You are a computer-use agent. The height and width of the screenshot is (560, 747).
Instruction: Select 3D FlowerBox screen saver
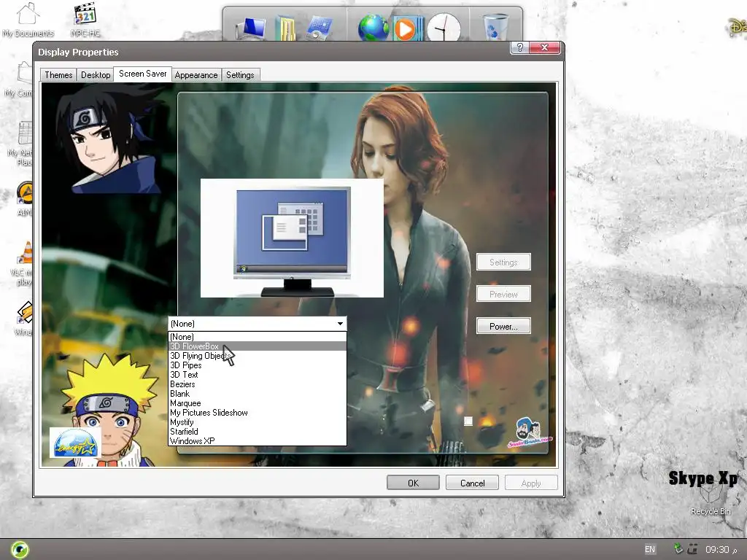coord(258,346)
